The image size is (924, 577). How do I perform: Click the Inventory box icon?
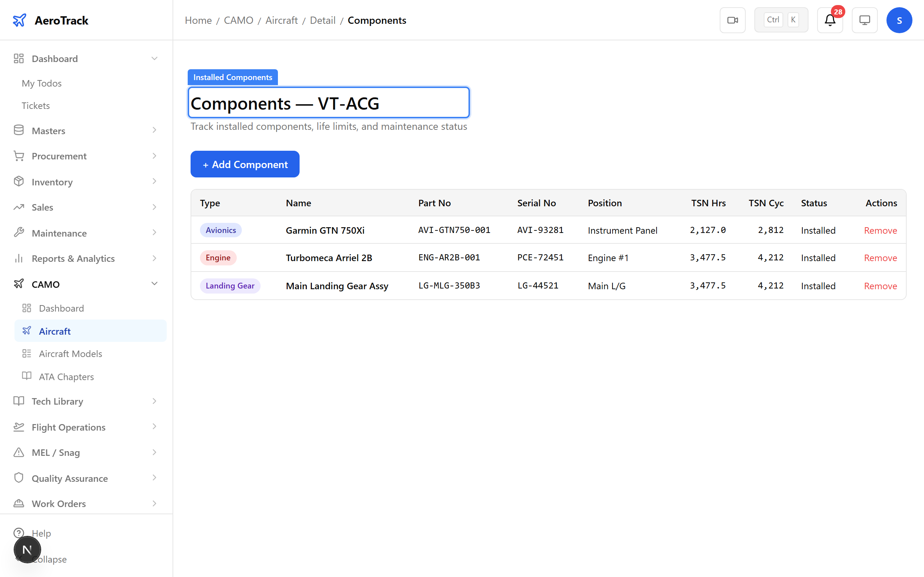click(19, 182)
